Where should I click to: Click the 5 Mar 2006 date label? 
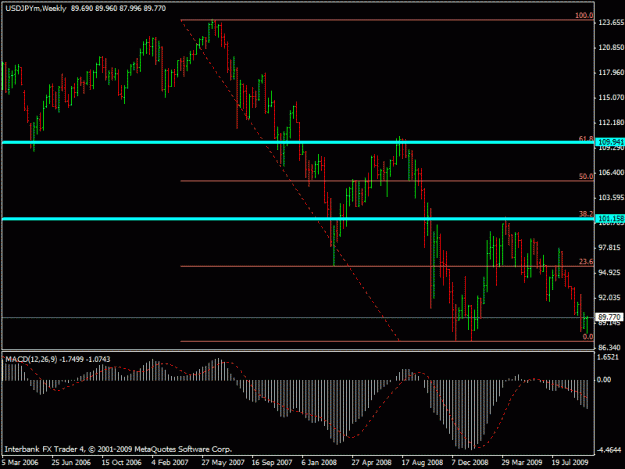(20, 462)
